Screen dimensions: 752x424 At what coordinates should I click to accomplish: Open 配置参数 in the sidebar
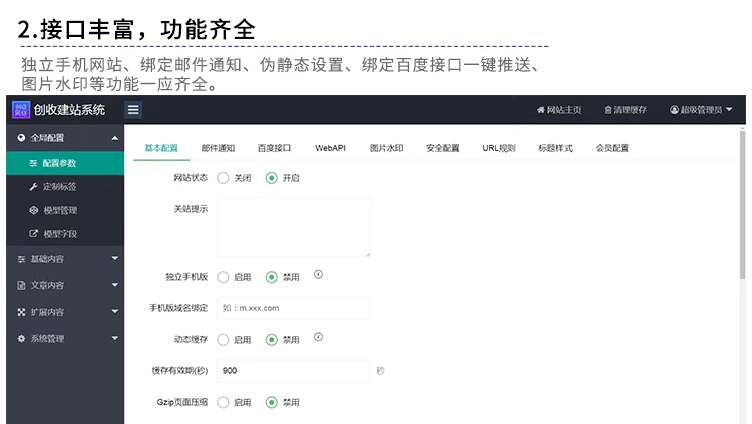pyautogui.click(x=65, y=163)
